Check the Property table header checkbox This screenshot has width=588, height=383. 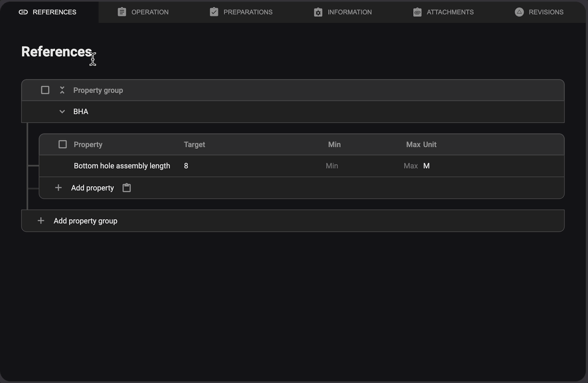62,144
